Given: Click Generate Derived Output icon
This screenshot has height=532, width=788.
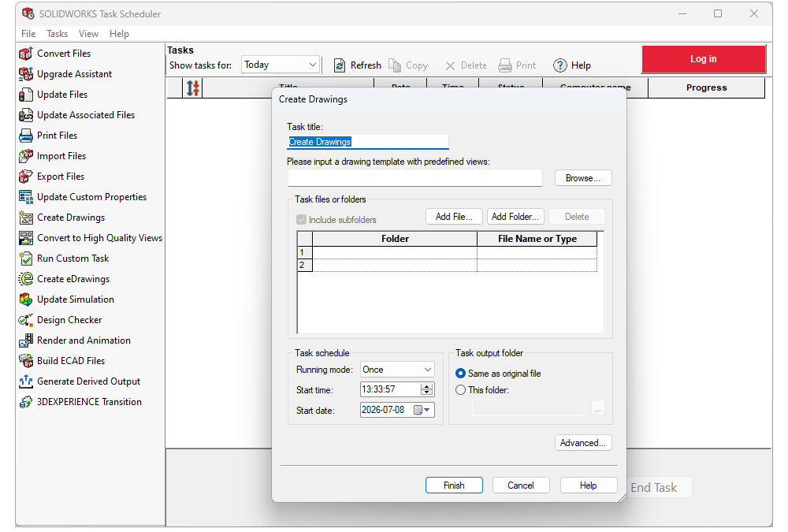Looking at the screenshot, I should pyautogui.click(x=26, y=381).
